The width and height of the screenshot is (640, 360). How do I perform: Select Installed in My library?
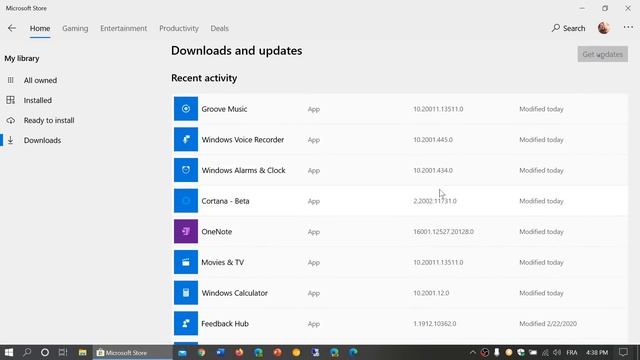click(38, 100)
